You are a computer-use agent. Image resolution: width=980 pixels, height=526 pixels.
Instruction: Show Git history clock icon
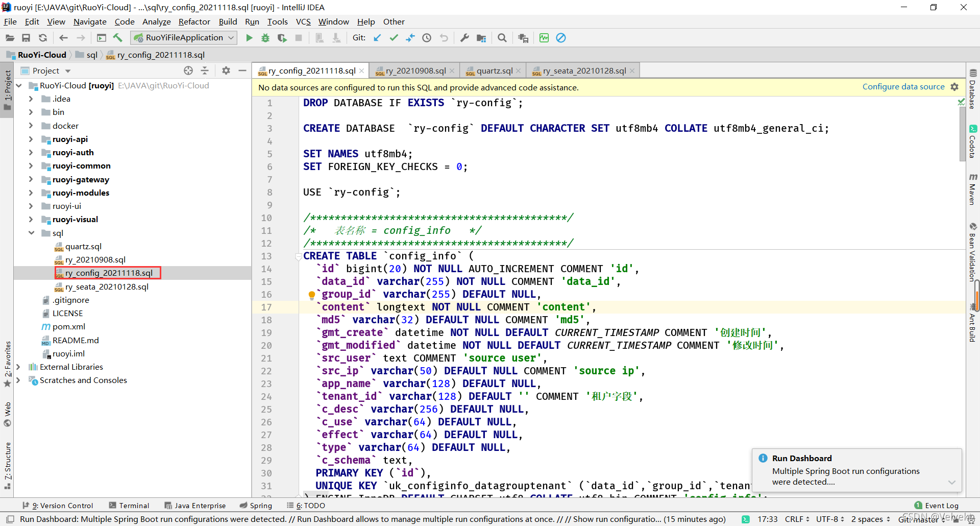[x=427, y=38]
